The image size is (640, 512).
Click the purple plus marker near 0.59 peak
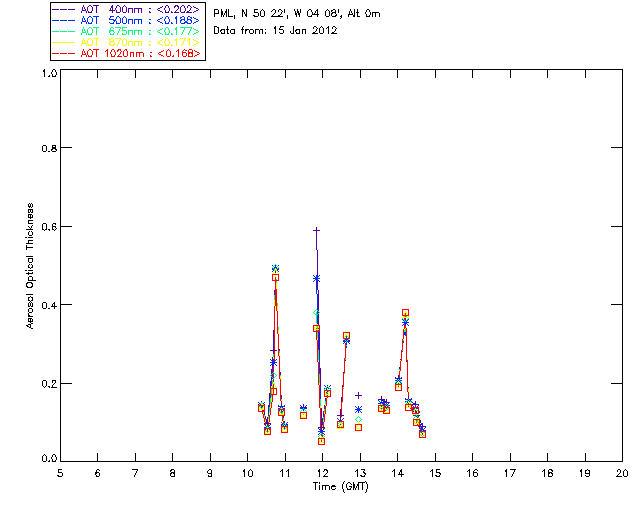(x=316, y=231)
